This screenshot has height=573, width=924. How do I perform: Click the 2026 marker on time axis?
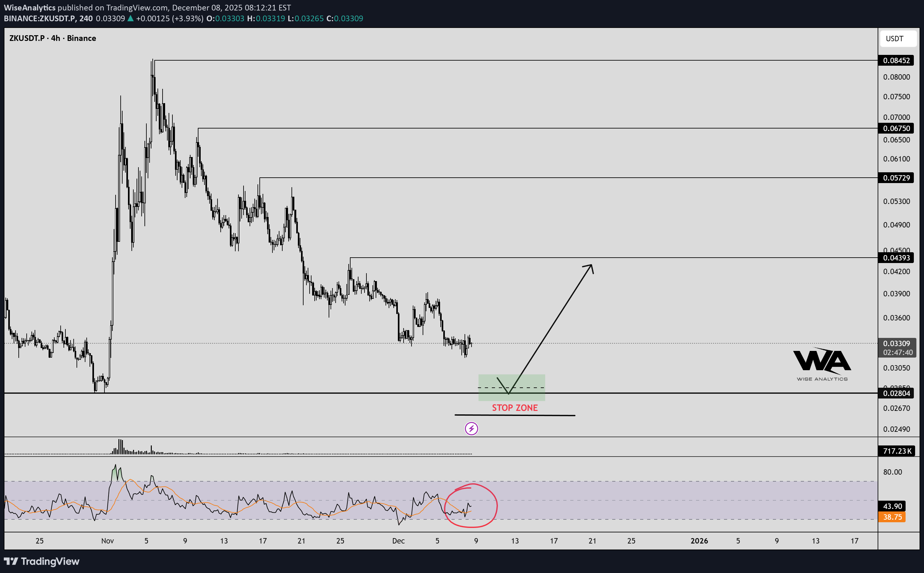pos(699,541)
